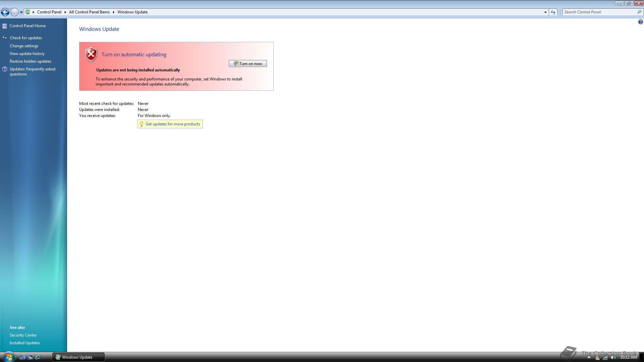
Task: Click the Control Panel icon in address bar
Action: [28, 12]
